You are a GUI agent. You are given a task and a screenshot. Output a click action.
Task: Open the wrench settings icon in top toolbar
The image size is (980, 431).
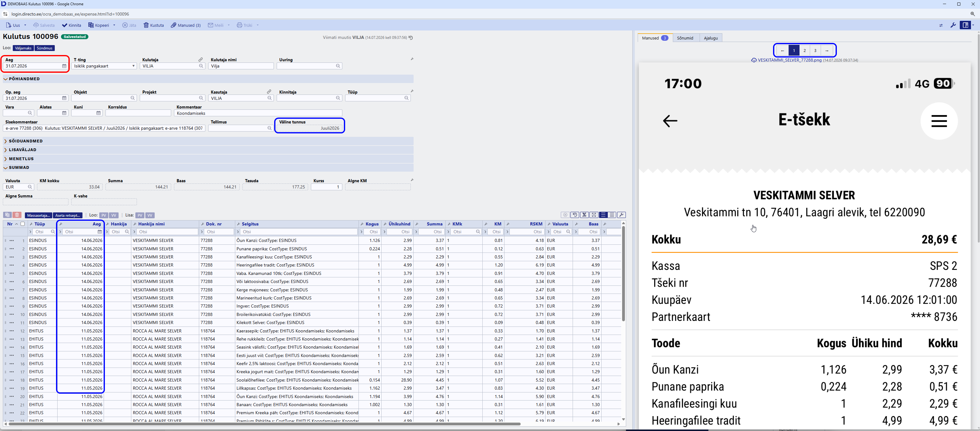click(953, 25)
